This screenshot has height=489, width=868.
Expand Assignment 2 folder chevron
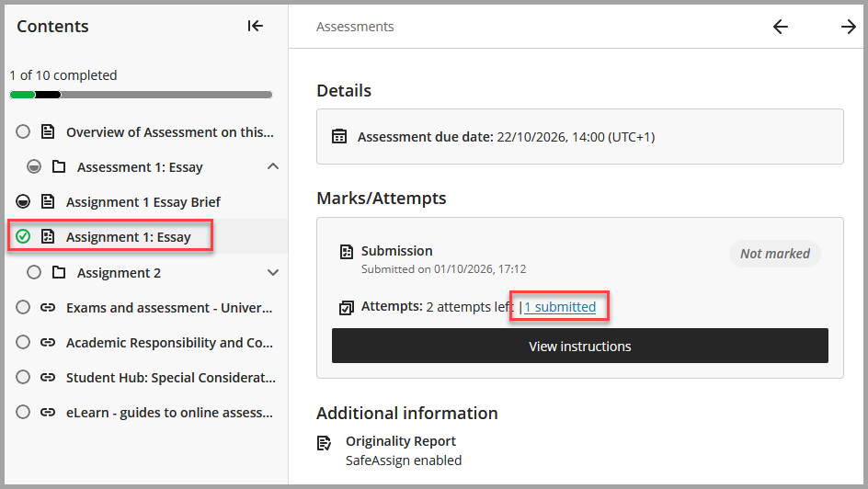[273, 272]
